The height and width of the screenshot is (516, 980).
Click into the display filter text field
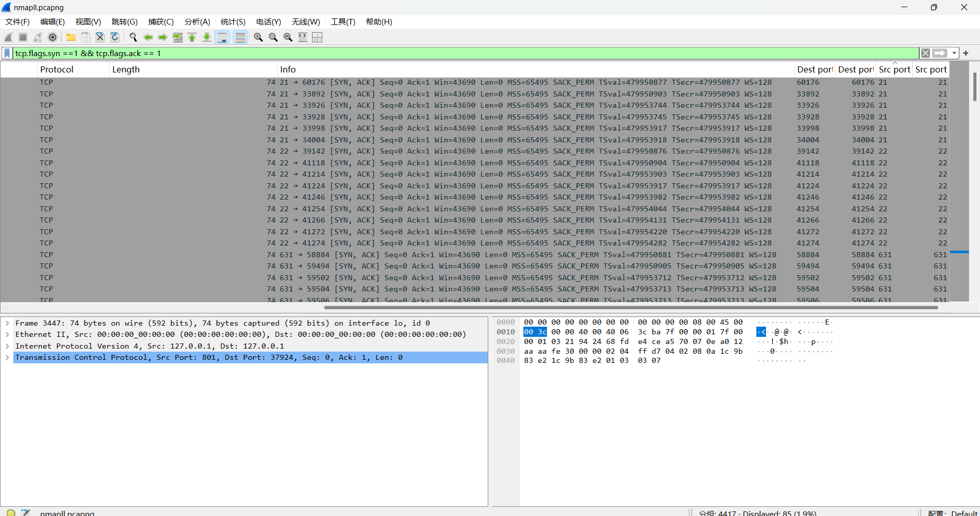point(465,53)
